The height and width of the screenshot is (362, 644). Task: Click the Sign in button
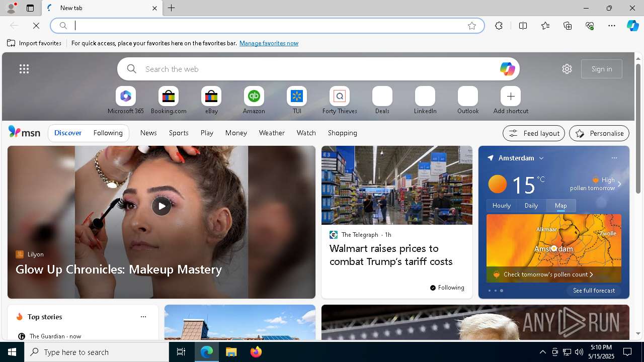[602, 69]
